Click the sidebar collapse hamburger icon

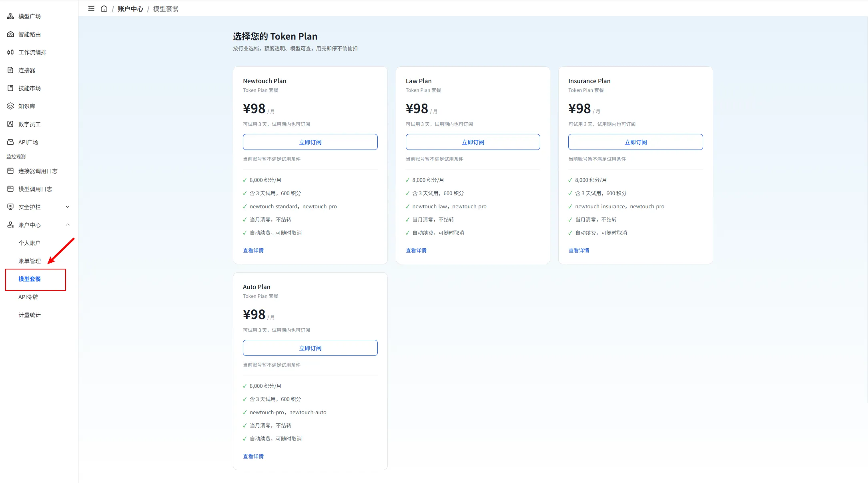point(91,8)
